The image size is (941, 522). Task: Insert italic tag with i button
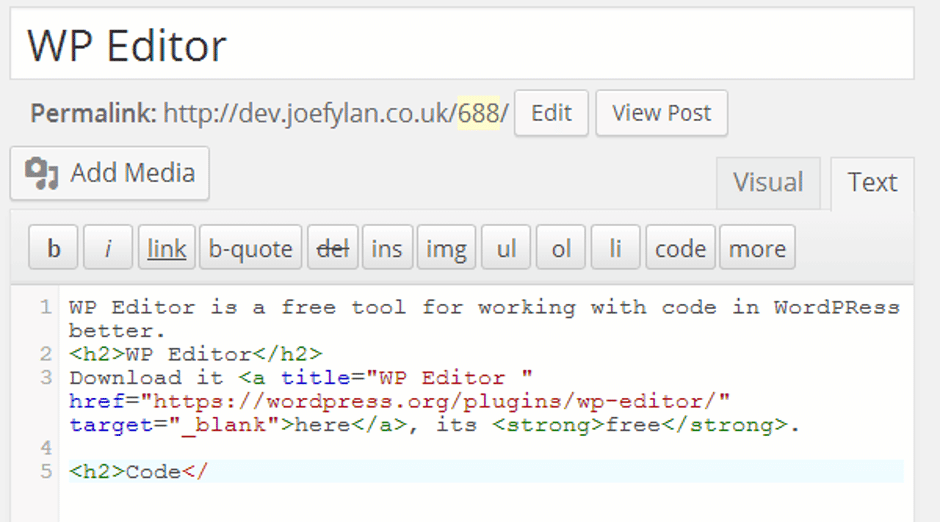click(x=108, y=247)
